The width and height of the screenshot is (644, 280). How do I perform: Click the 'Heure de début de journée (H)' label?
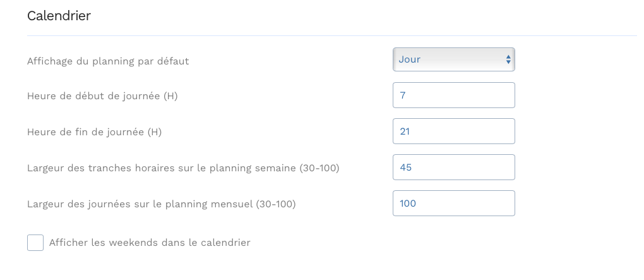coord(103,96)
